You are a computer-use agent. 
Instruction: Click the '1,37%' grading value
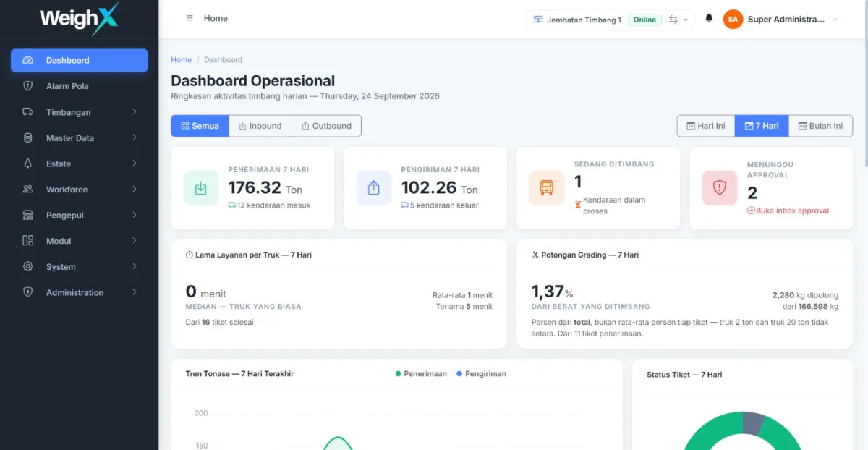[x=553, y=292]
